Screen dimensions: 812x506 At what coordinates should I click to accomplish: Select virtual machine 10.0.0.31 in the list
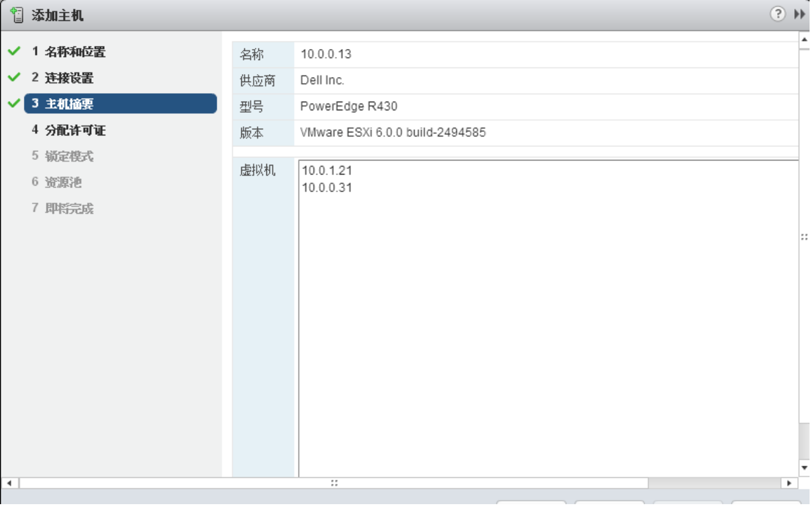[327, 188]
